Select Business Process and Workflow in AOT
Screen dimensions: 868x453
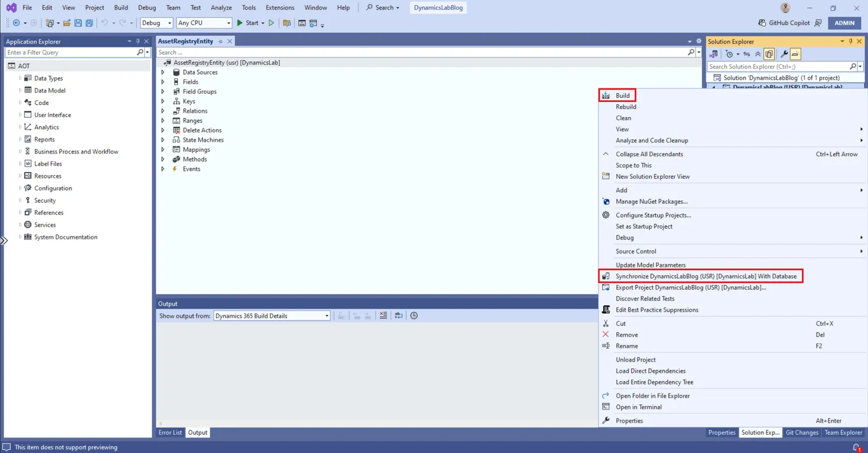pos(76,151)
